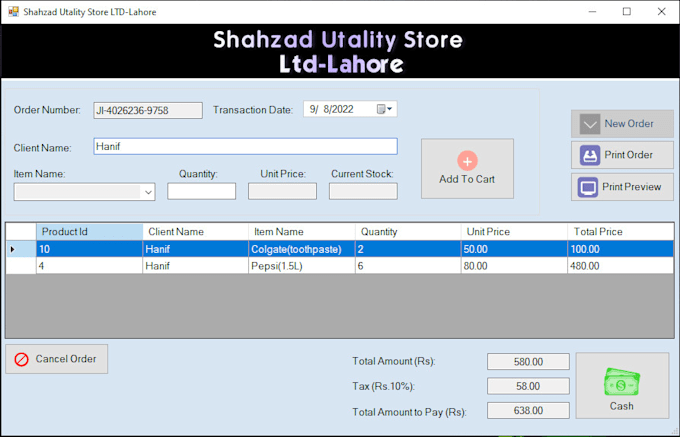Viewport: 680px width, 437px height.
Task: Click the Print Preview button label
Action: 631,187
